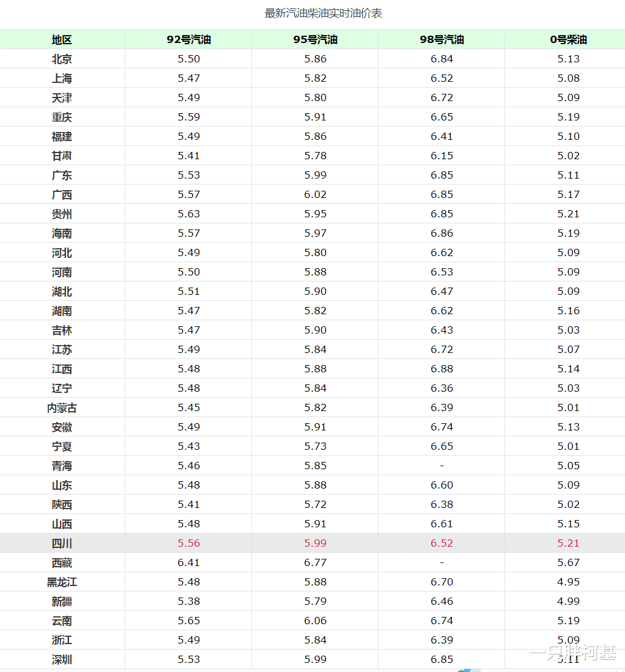Image resolution: width=625 pixels, height=672 pixels.
Task: Click the dash in Qinghai's 98号汽油 cell
Action: point(441,466)
